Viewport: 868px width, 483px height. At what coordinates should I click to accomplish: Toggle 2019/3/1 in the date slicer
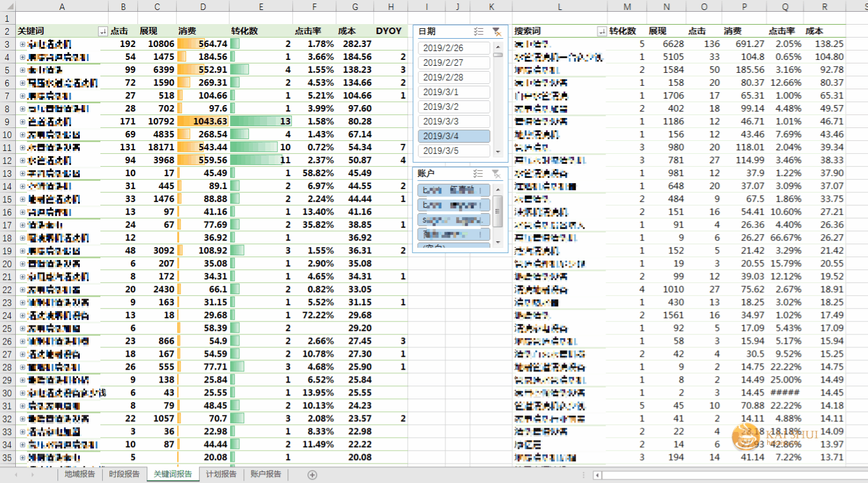coord(454,92)
